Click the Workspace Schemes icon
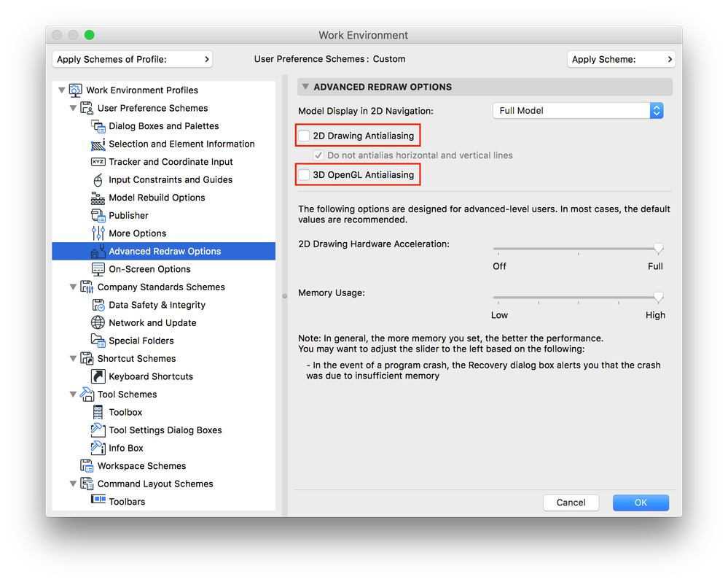 [x=87, y=466]
